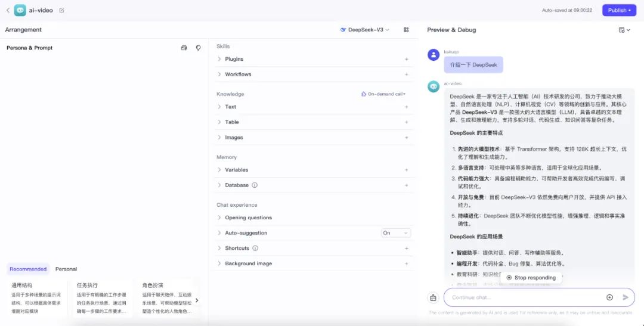Click the Auto-saved at 09:00:22 status text

(x=567, y=10)
